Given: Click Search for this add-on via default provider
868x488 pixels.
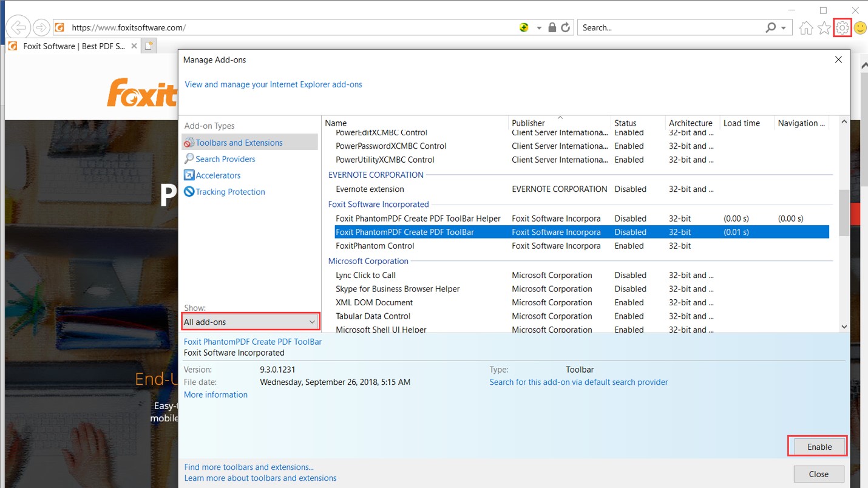Looking at the screenshot, I should click(x=578, y=382).
